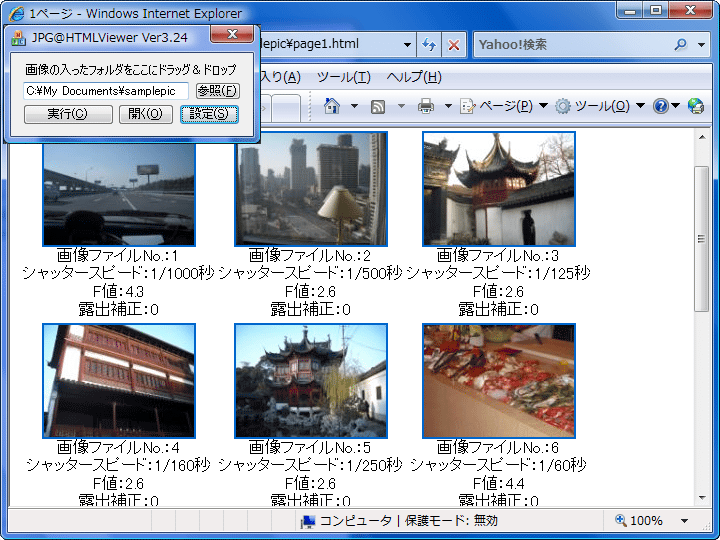
Task: Click the Internet Explorer logo icon
Action: coord(16,13)
